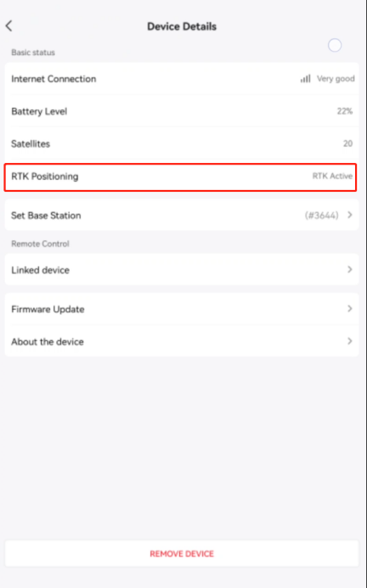Screen dimensions: 367x588
Task: Open the Set Base Station chevron
Action: 350,215
